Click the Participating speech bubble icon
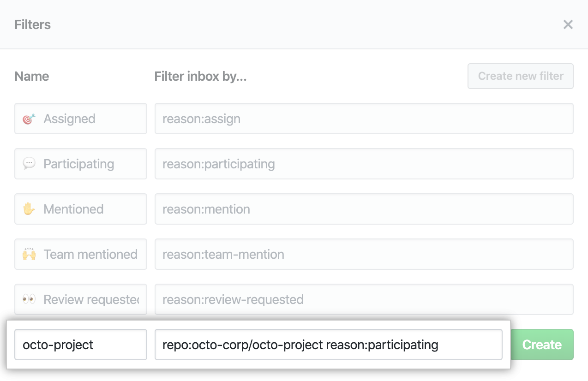Image resolution: width=588 pixels, height=381 pixels. pos(29,164)
